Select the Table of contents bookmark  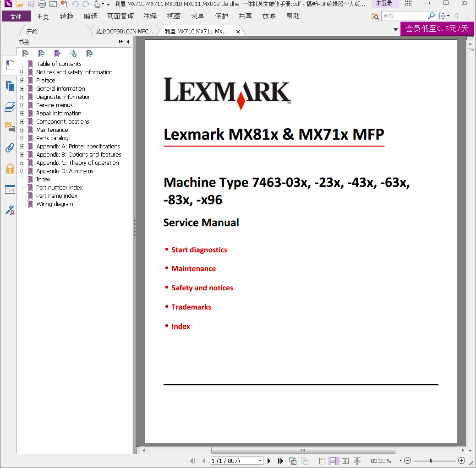(x=59, y=64)
